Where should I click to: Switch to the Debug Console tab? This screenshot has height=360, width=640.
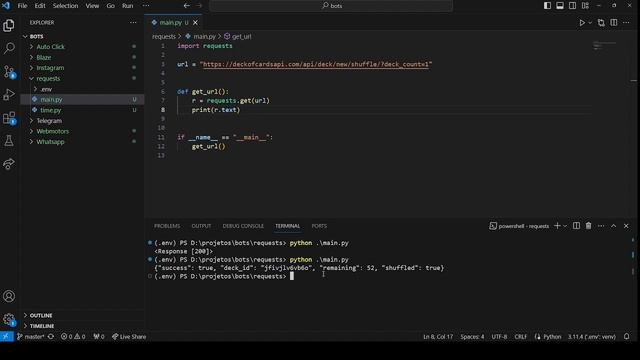pyautogui.click(x=243, y=226)
